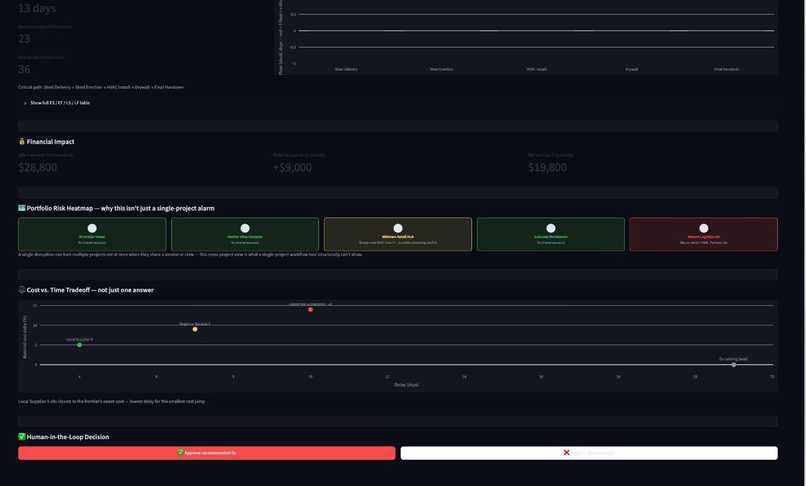Click the red Approve recommendation button

tap(207, 453)
